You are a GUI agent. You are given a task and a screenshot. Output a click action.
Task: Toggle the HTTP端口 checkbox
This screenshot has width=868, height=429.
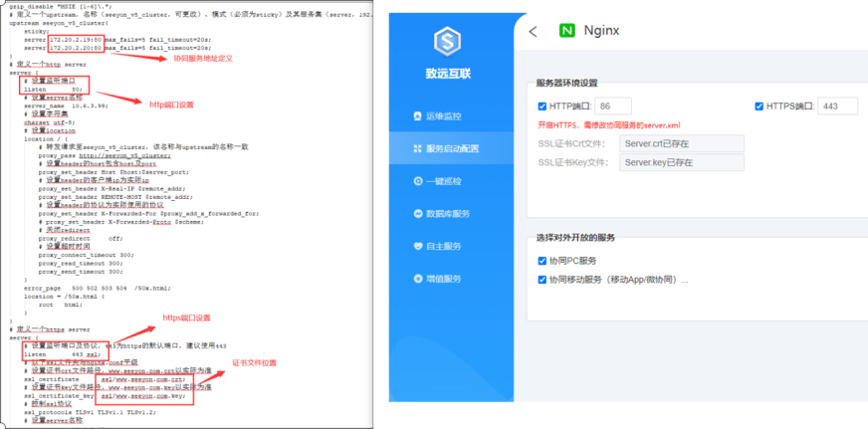pyautogui.click(x=542, y=107)
